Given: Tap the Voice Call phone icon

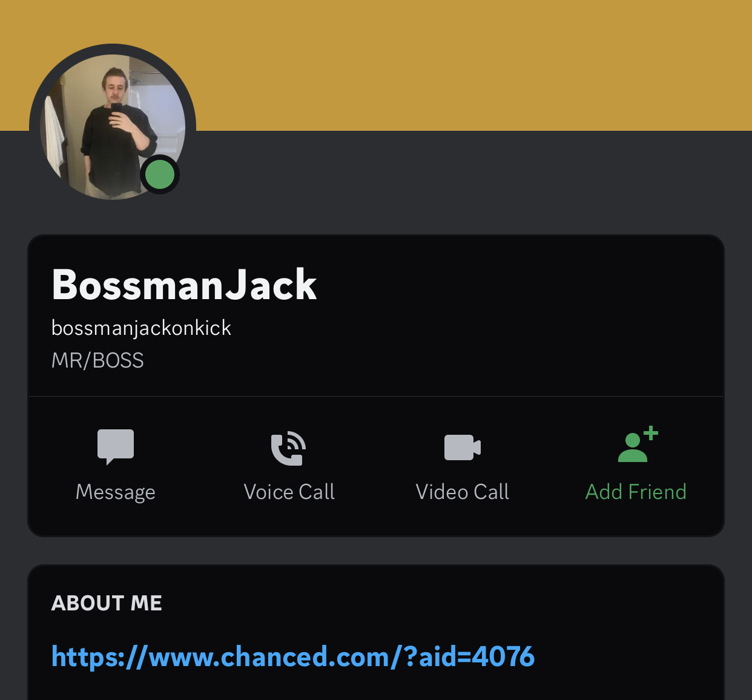Looking at the screenshot, I should pyautogui.click(x=289, y=448).
